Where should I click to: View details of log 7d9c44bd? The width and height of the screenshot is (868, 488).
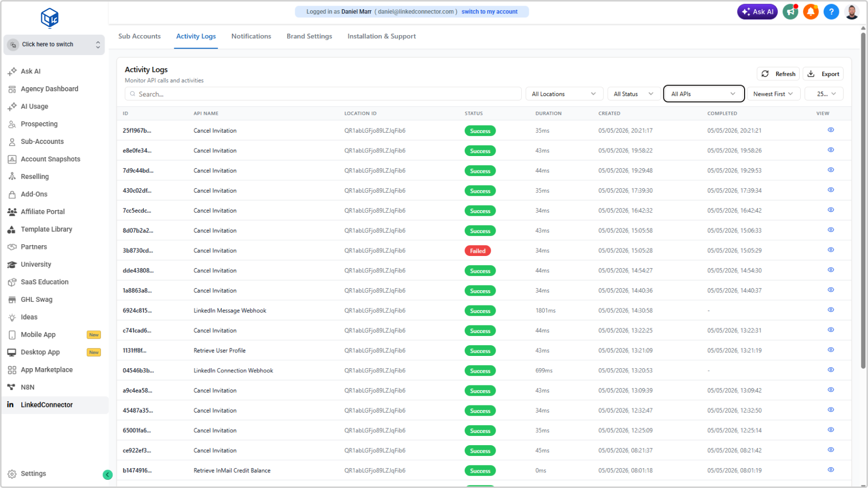[x=831, y=170]
